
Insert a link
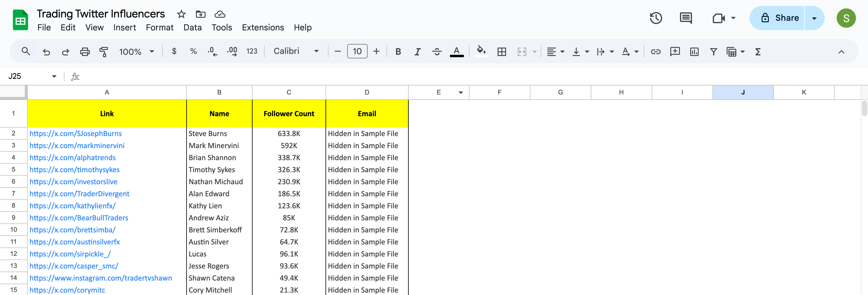[656, 51]
